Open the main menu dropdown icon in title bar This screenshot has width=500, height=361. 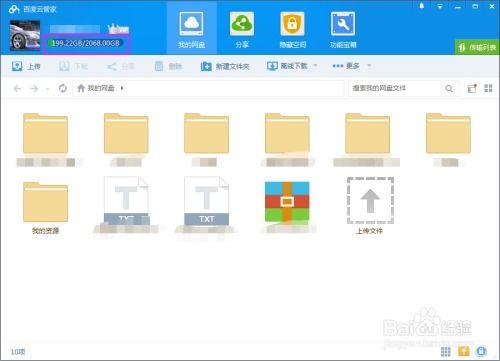[x=440, y=6]
